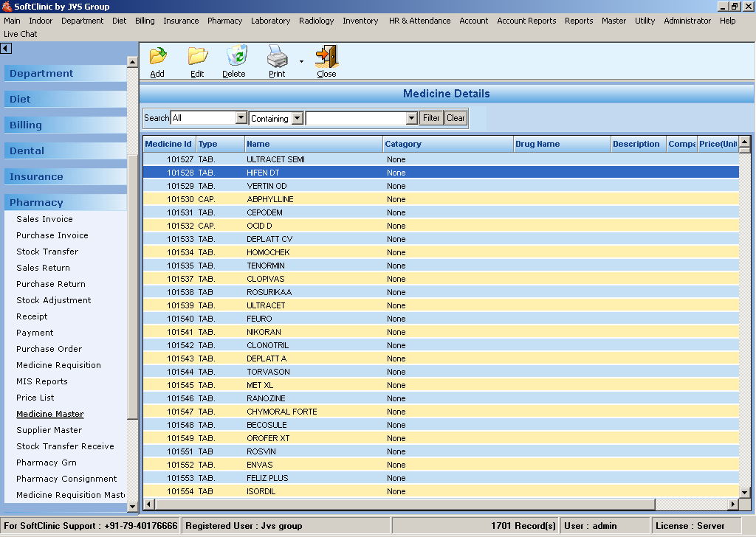Click the search value input field

click(x=356, y=118)
